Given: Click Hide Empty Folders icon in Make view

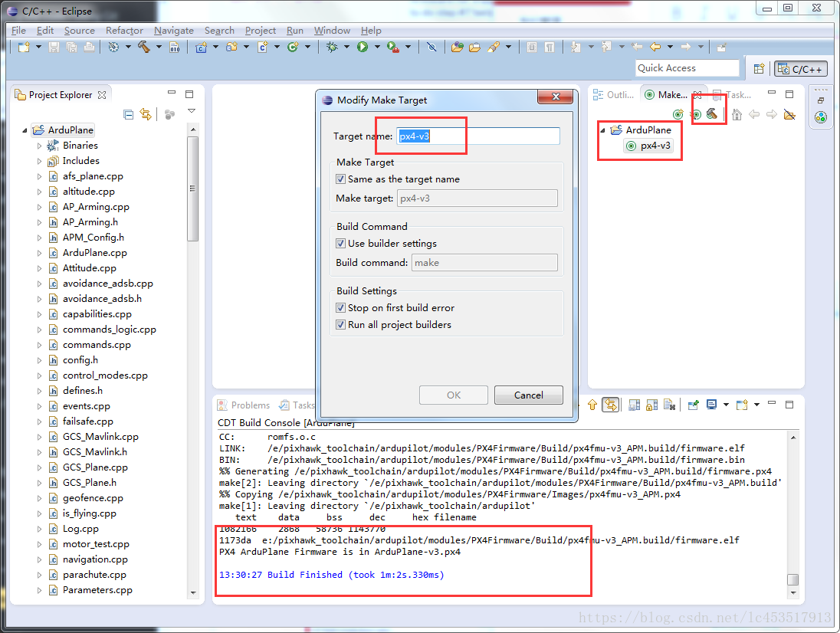Looking at the screenshot, I should 789,114.
